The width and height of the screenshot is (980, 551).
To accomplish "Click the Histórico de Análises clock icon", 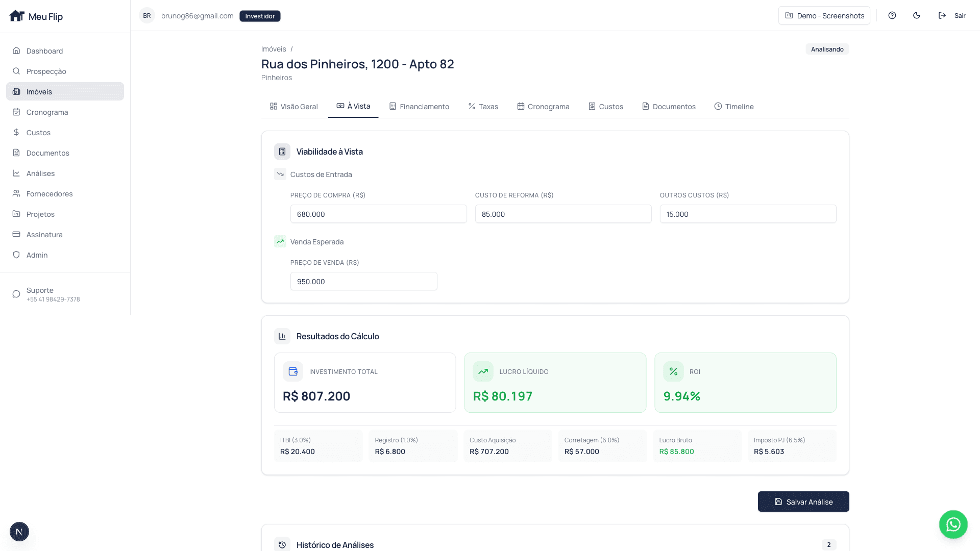I will pos(282,544).
